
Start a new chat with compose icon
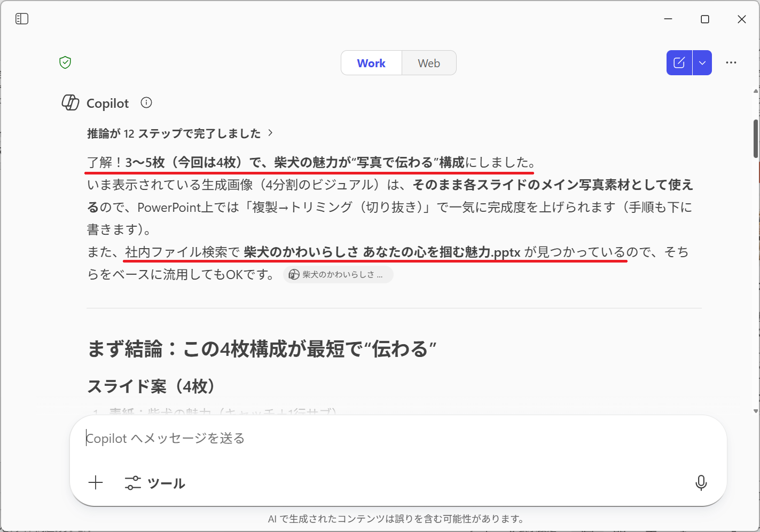(679, 63)
